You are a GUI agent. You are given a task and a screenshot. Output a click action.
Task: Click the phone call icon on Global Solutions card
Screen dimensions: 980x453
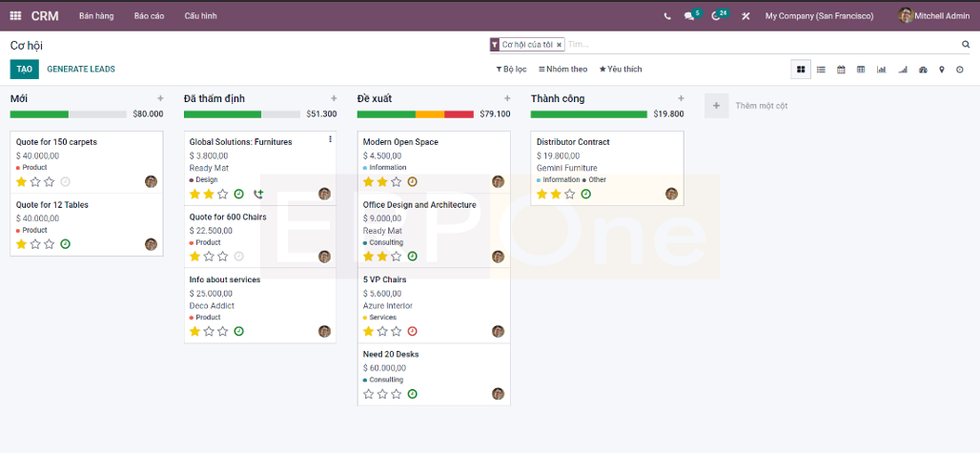pyautogui.click(x=258, y=195)
